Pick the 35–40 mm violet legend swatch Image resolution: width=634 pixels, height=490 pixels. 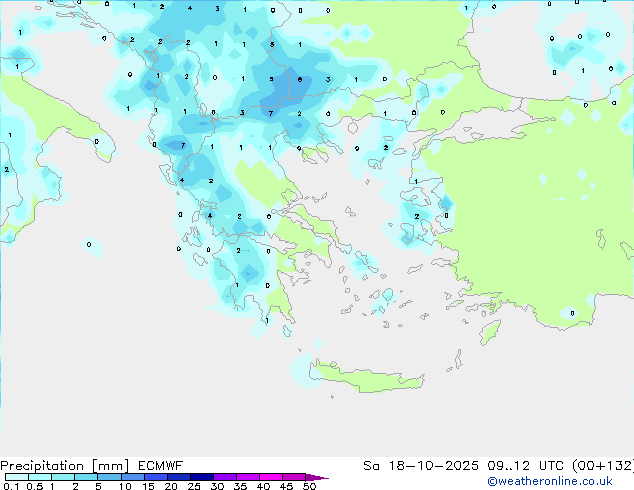[x=247, y=477]
